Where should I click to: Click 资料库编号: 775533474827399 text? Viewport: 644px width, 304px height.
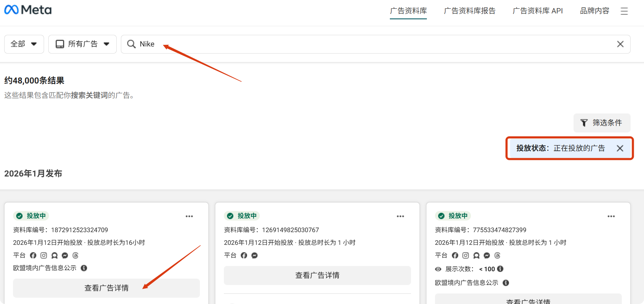point(480,230)
